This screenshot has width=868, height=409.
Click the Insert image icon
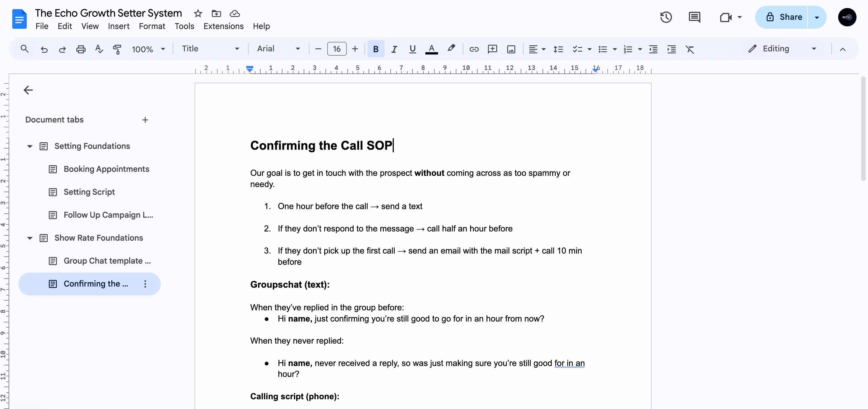pos(511,49)
